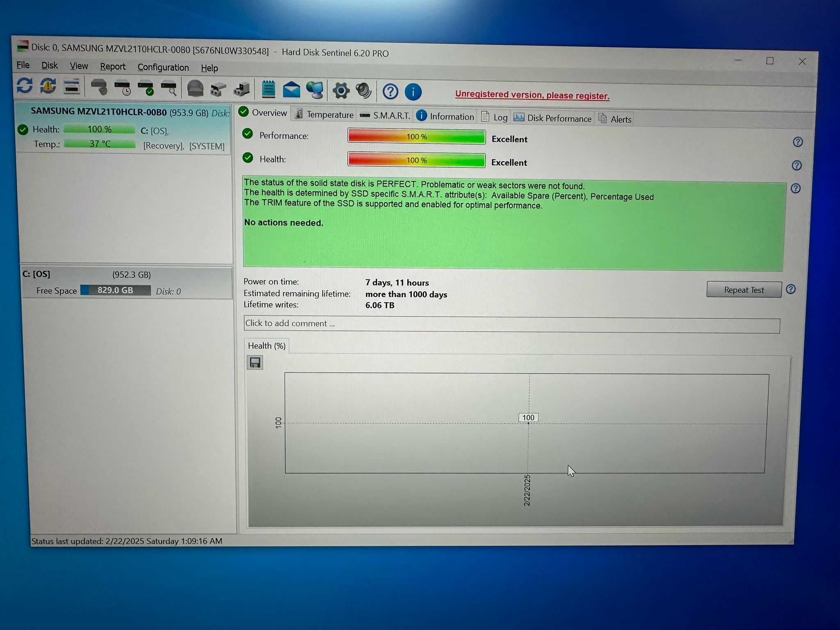Click green check icon beside sidebar Health
This screenshot has height=630, width=840.
click(23, 130)
